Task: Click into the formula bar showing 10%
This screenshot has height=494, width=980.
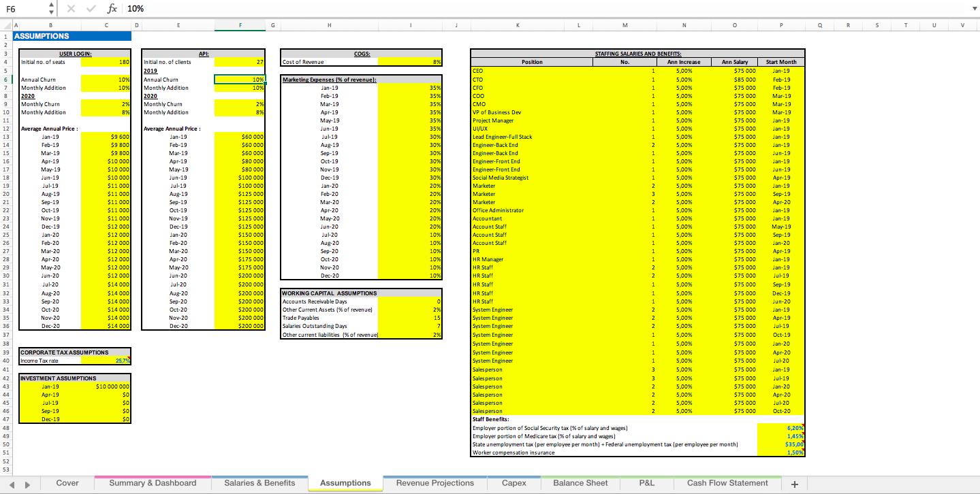Action: pyautogui.click(x=545, y=8)
